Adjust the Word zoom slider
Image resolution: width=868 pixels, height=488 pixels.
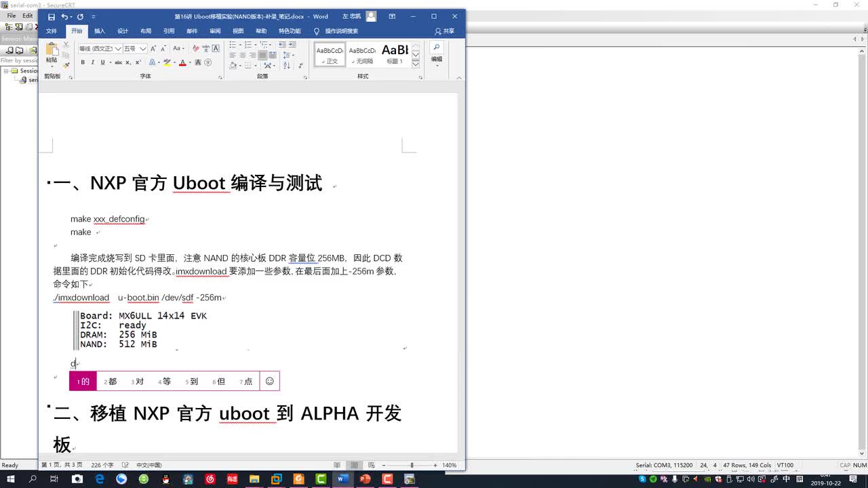point(412,465)
